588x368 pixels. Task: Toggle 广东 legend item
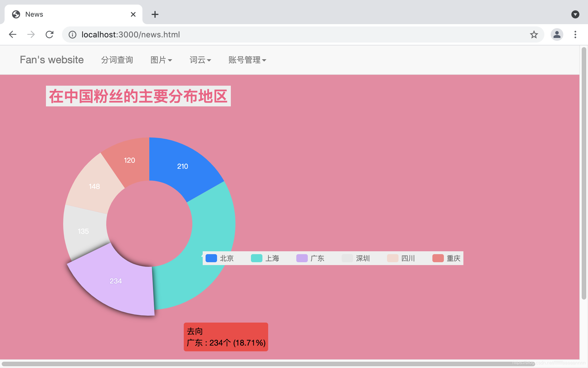[x=310, y=258]
